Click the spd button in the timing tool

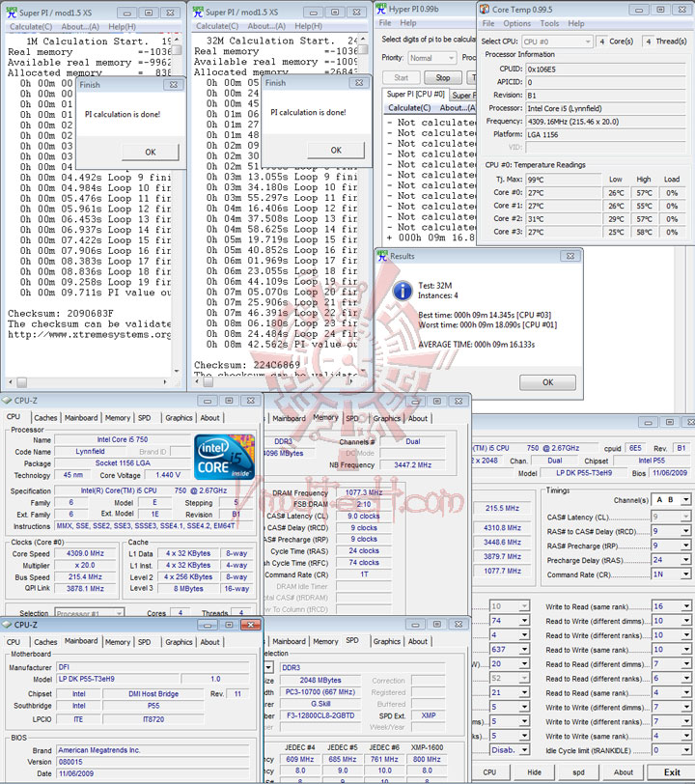(578, 772)
